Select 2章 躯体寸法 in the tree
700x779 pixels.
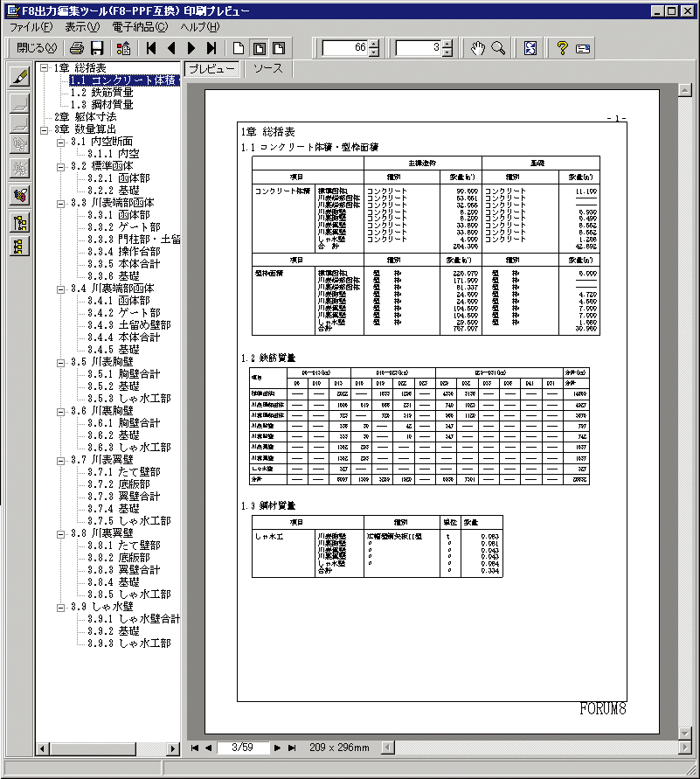pyautogui.click(x=86, y=117)
